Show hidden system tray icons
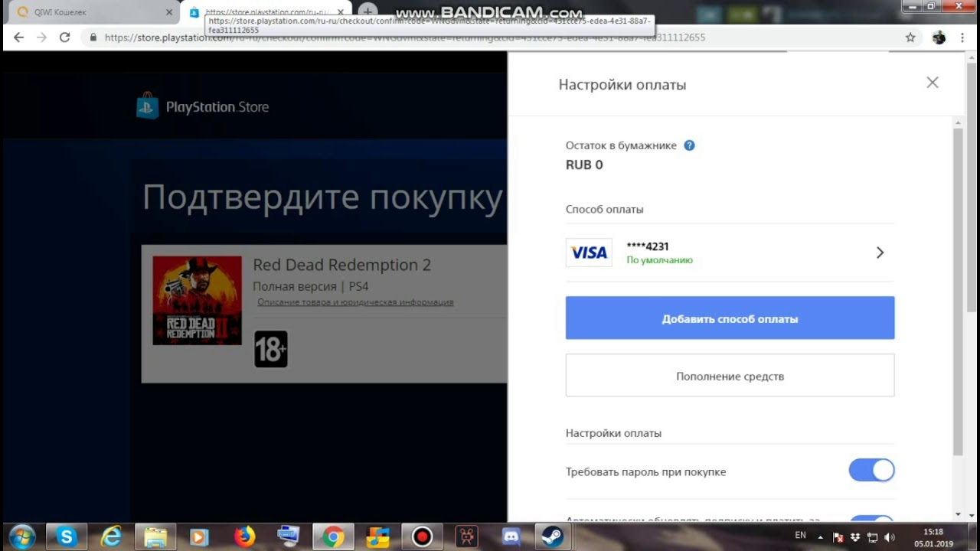 pyautogui.click(x=821, y=537)
